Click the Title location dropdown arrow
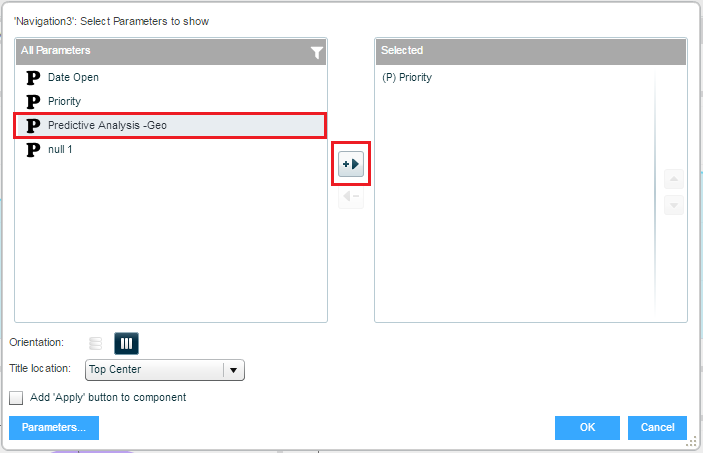 tap(234, 370)
